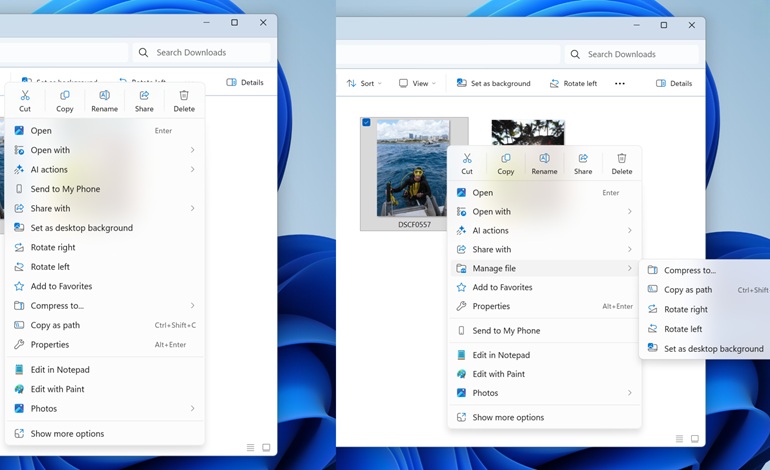The width and height of the screenshot is (770, 470).
Task: Click Delete trash icon in left window menu
Action: click(x=184, y=95)
